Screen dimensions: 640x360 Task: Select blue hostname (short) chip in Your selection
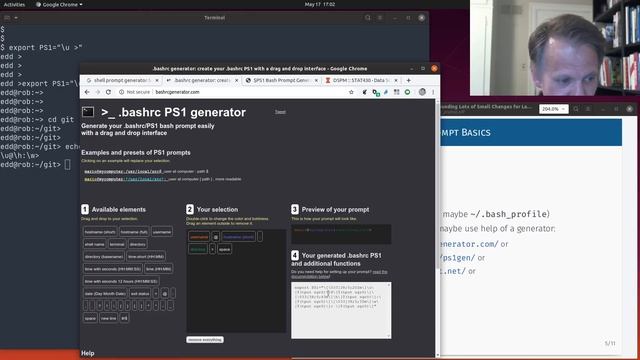tap(238, 237)
